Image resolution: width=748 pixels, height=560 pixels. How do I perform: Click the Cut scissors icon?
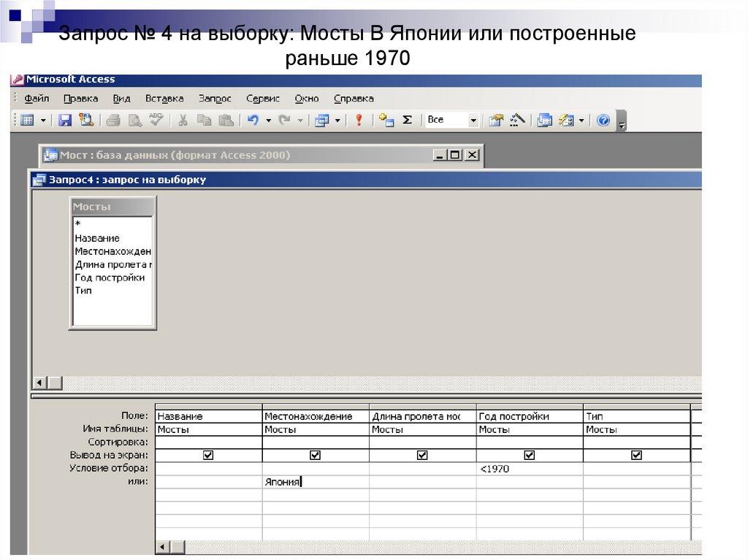click(183, 120)
